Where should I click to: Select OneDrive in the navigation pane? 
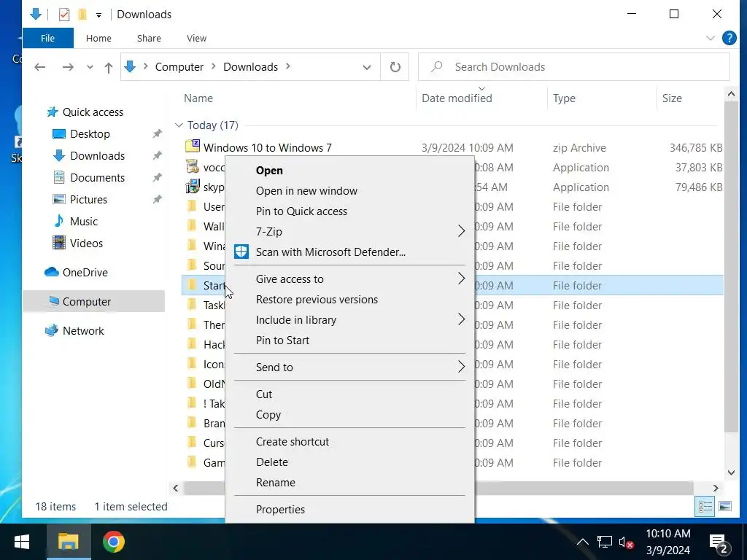85,273
